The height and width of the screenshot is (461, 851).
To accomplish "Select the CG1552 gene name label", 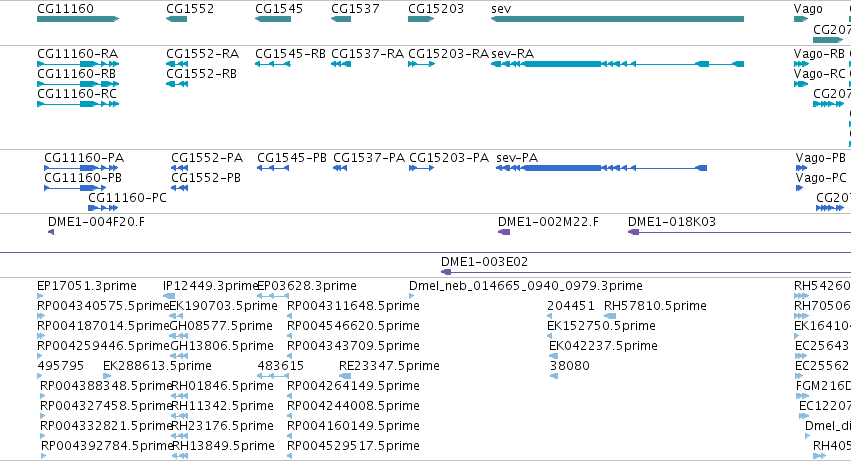I will [190, 9].
